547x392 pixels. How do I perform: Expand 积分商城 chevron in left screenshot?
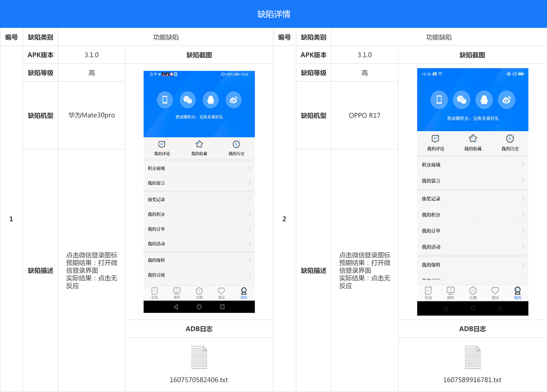point(249,168)
